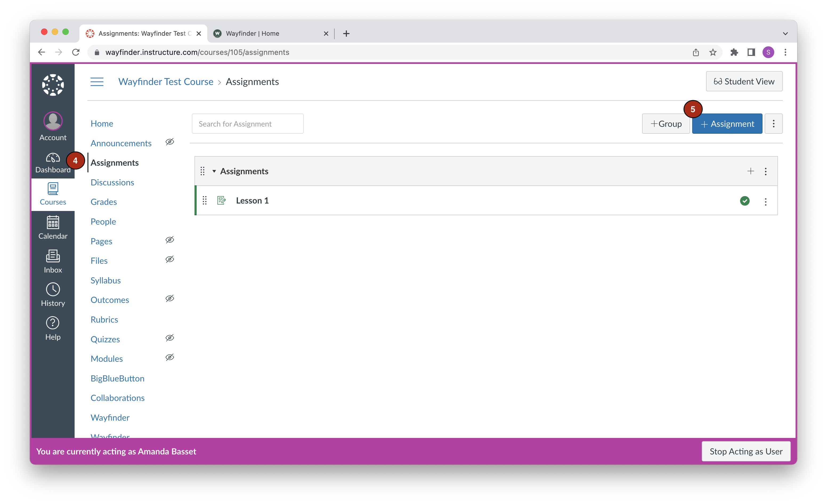Collapse the Assignments group with its chevron
Image resolution: width=827 pixels, height=504 pixels.
[x=214, y=171]
